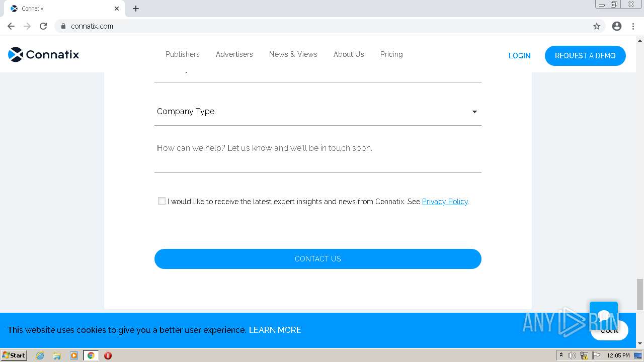Open News & Views menu
644x362 pixels.
coord(293,54)
